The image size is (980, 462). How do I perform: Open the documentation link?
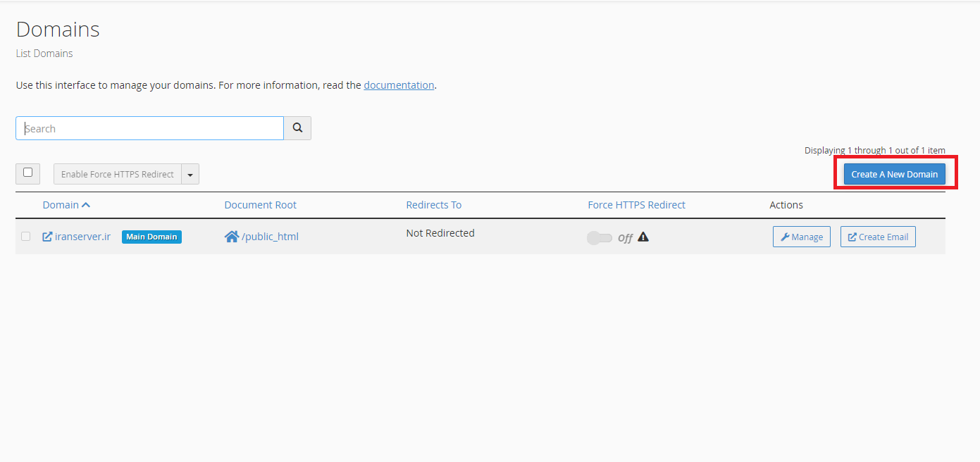[x=399, y=85]
